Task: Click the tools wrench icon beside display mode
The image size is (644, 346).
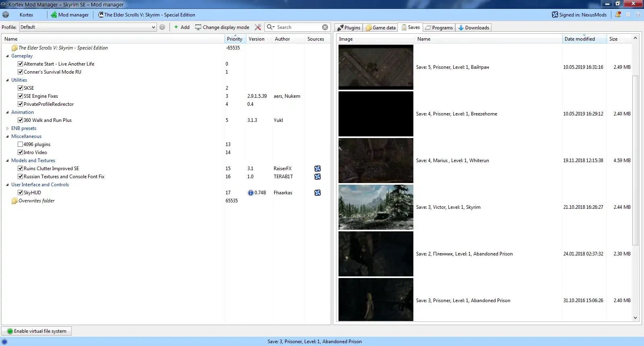Action: [258, 27]
